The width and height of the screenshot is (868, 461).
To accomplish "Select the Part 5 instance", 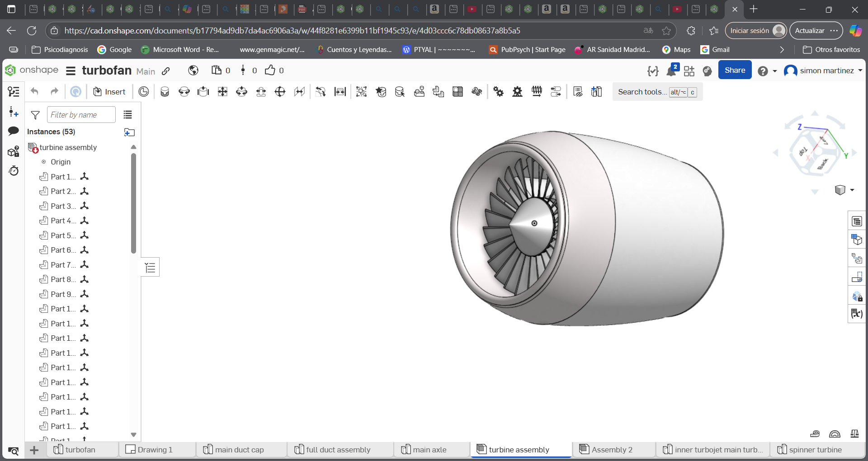I will (x=63, y=235).
